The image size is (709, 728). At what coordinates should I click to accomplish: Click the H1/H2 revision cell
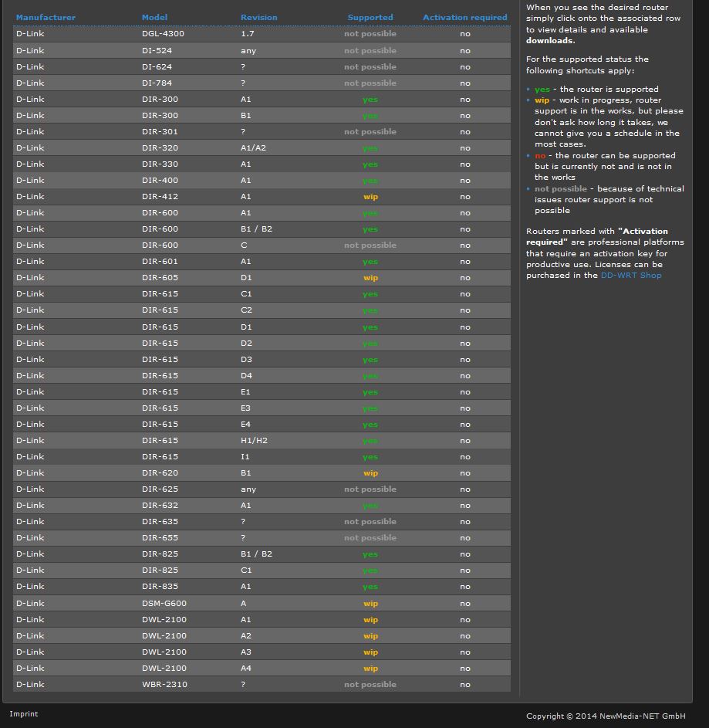(254, 441)
